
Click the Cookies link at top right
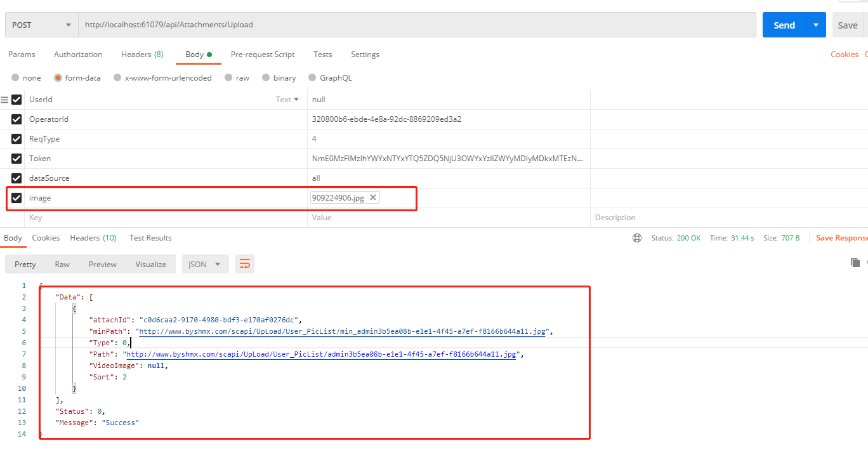click(x=844, y=55)
